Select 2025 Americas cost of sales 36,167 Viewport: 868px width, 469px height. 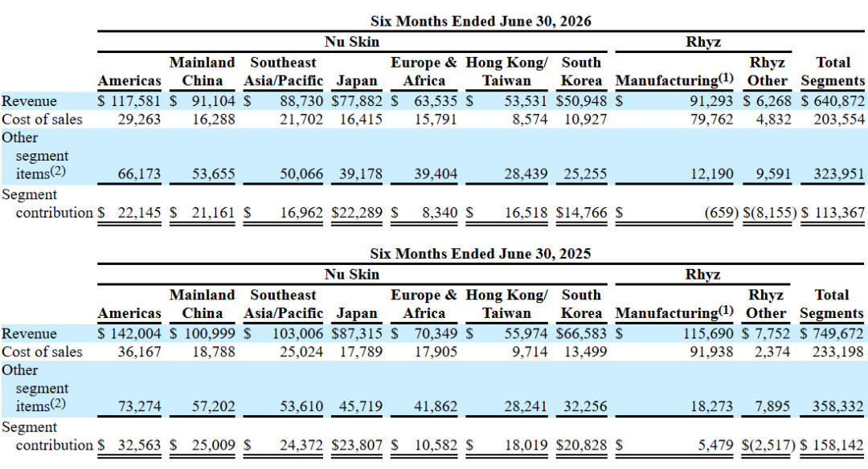(x=139, y=352)
